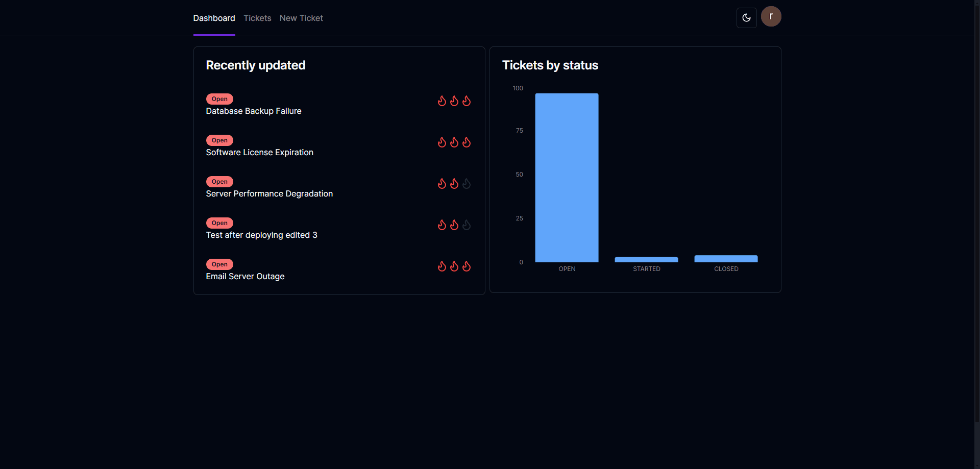980x469 pixels.
Task: Click third flame icon on Software License Expiration
Action: point(467,142)
